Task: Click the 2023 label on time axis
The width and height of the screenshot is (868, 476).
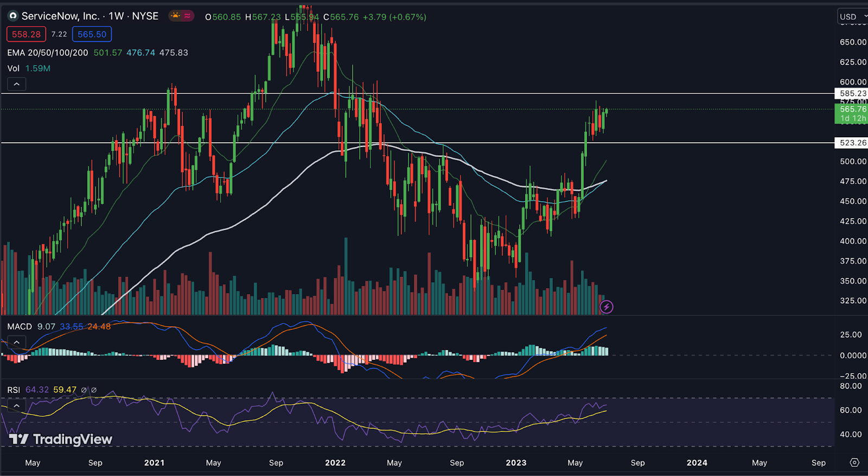Action: [516, 463]
